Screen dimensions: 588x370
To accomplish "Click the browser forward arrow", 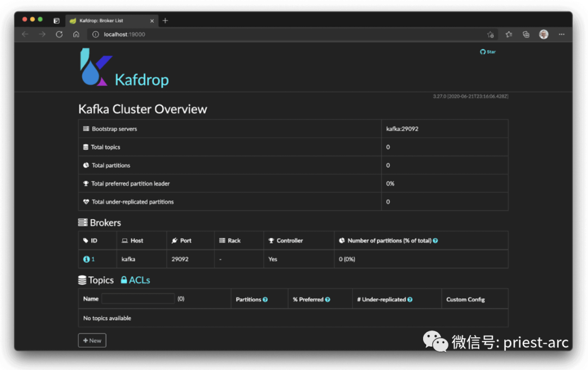I will coord(42,34).
